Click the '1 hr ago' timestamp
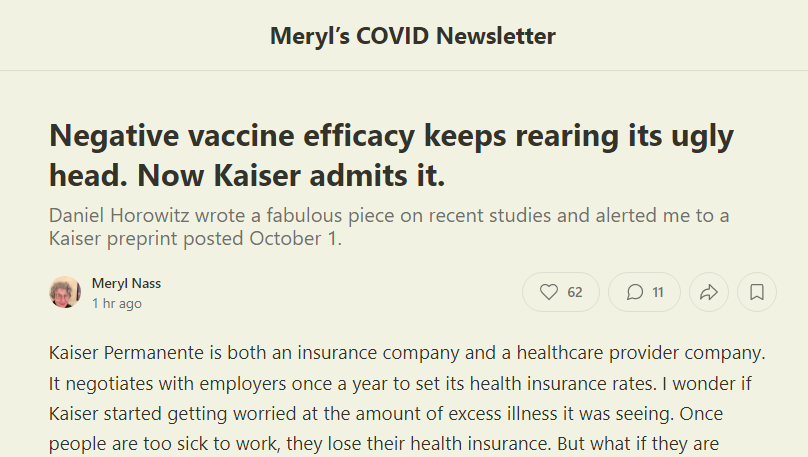 117,303
